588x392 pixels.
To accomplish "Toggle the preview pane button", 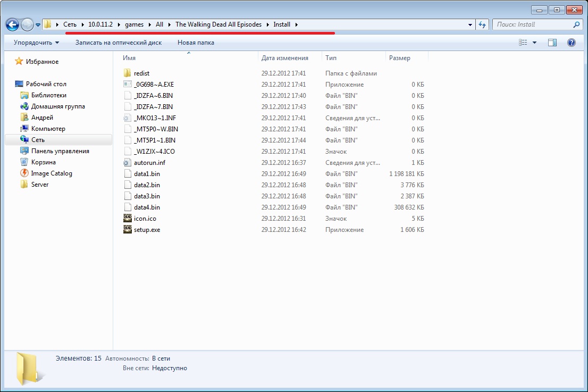I will (552, 43).
